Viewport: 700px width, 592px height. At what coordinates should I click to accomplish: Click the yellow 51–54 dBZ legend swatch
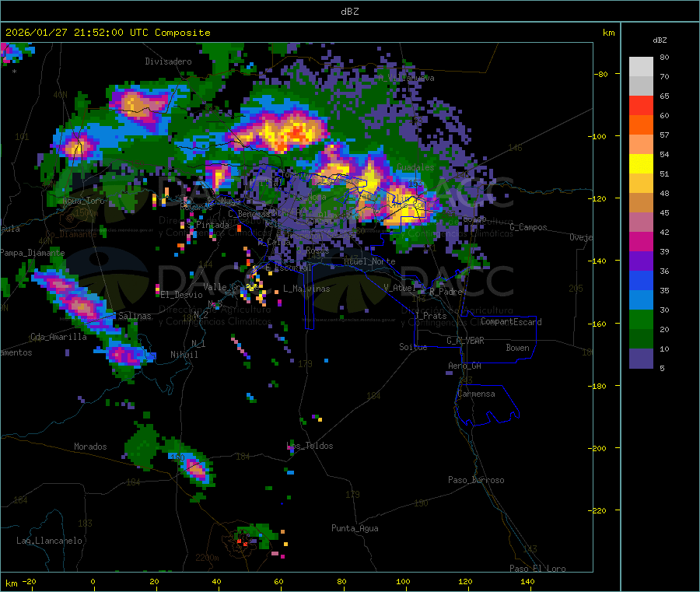641,164
